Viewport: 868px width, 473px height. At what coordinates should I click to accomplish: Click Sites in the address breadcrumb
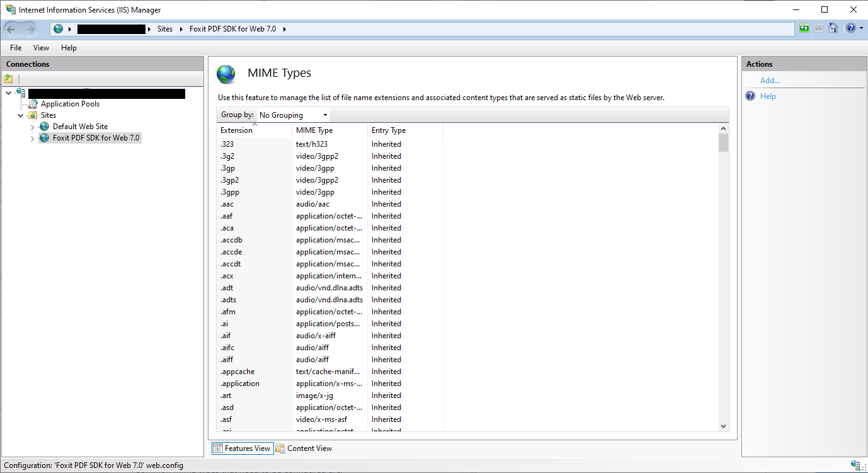click(165, 29)
